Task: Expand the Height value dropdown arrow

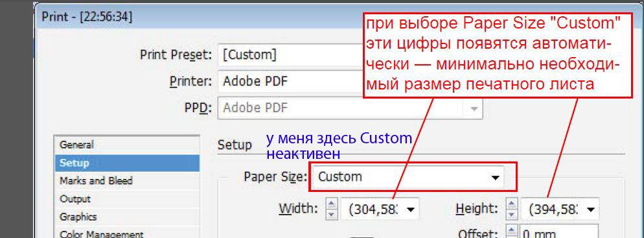Action: point(591,209)
